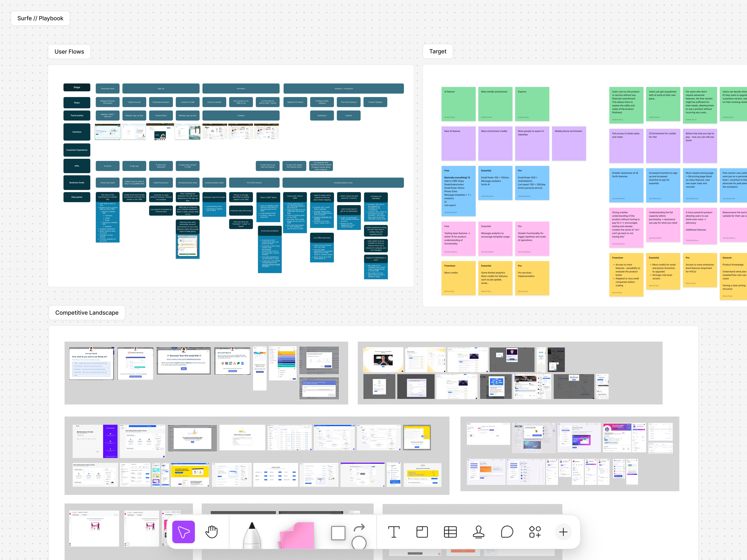Select the '# sign-ups' KPI box
Screen dimensions: 747x560
(x=134, y=166)
